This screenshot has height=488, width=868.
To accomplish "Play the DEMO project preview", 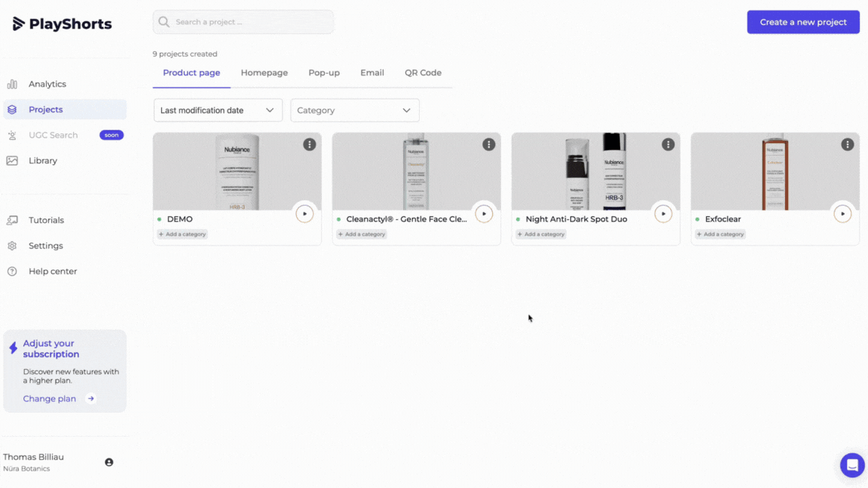I will tap(304, 214).
